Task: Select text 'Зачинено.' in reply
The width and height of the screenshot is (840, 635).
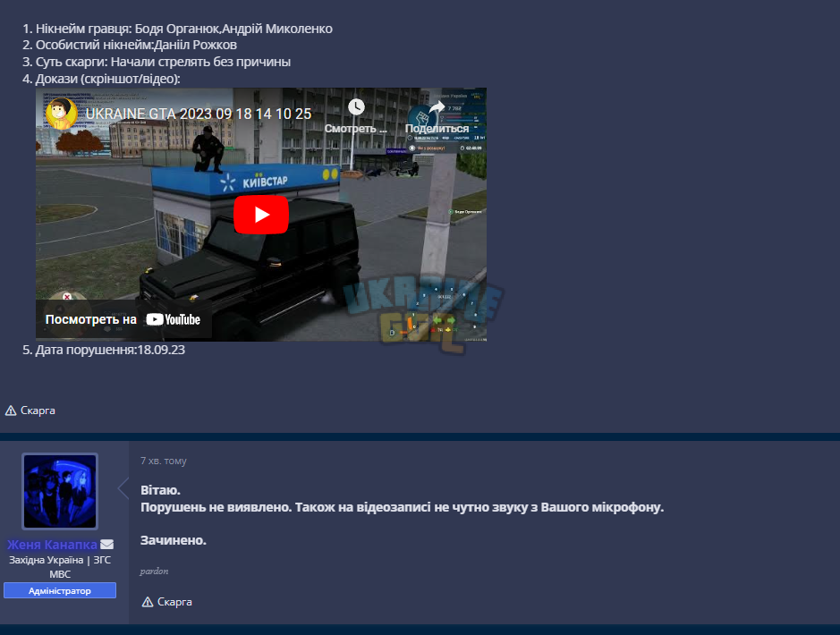Action: pyautogui.click(x=173, y=540)
